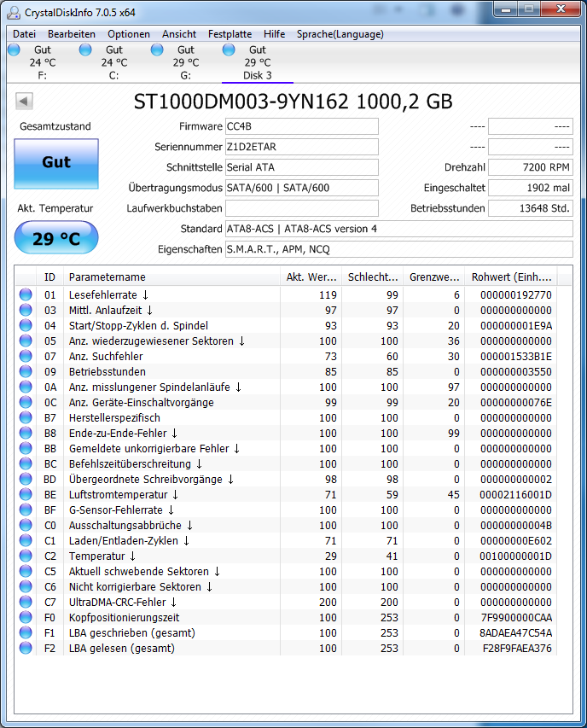Open the Sprache(Language) menu
This screenshot has height=728, width=587.
click(340, 34)
